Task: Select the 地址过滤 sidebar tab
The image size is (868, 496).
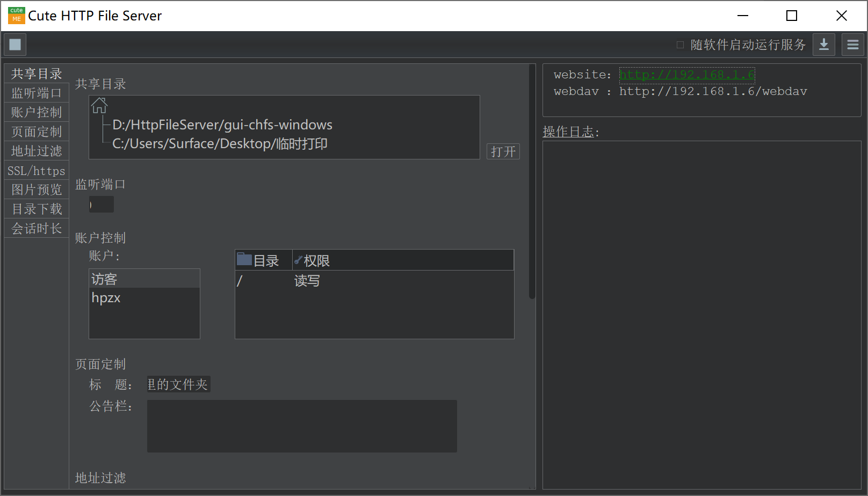Action: pyautogui.click(x=37, y=151)
